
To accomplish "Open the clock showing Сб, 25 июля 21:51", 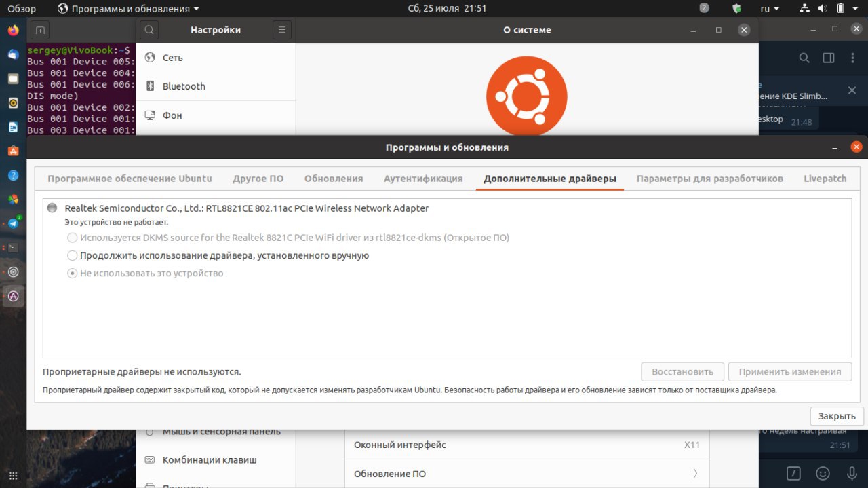I will (447, 9).
